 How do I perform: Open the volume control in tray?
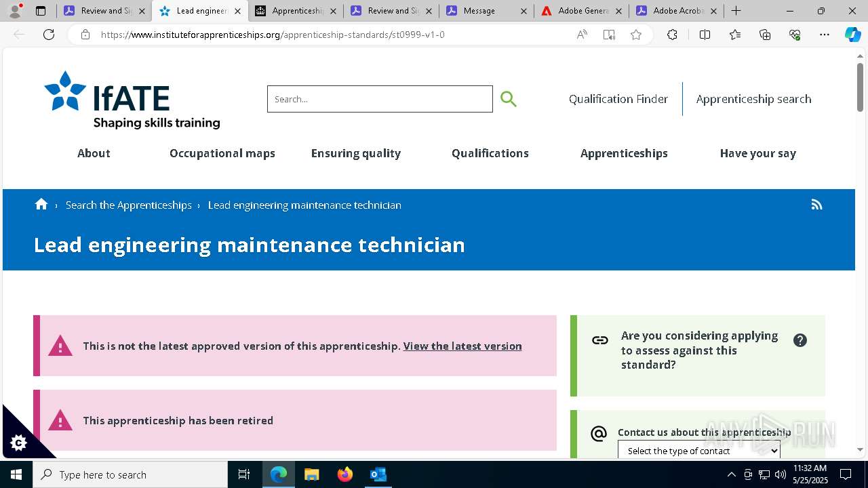[780, 474]
